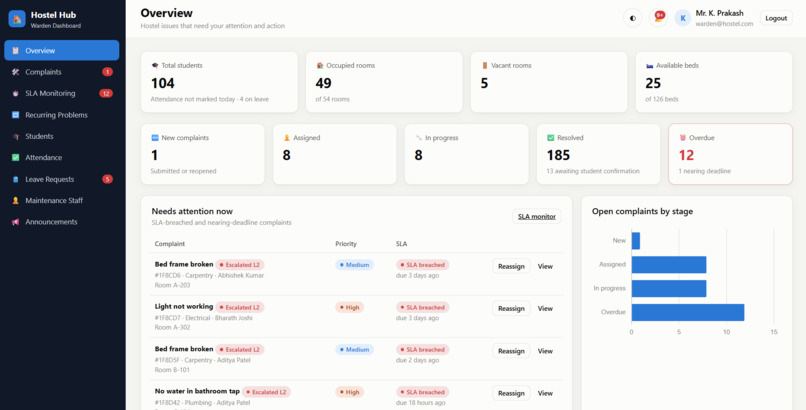The width and height of the screenshot is (806, 410).
Task: Click the Leave Requests badge showing 5
Action: [107, 179]
